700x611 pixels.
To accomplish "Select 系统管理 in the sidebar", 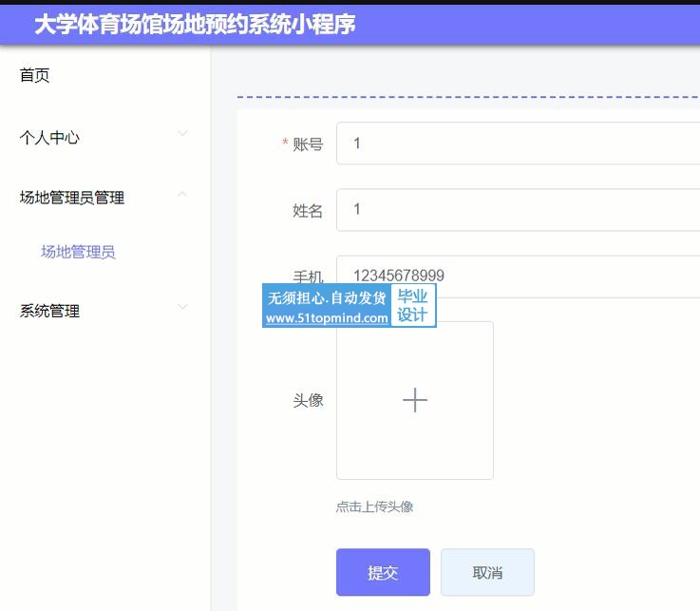I will point(49,311).
